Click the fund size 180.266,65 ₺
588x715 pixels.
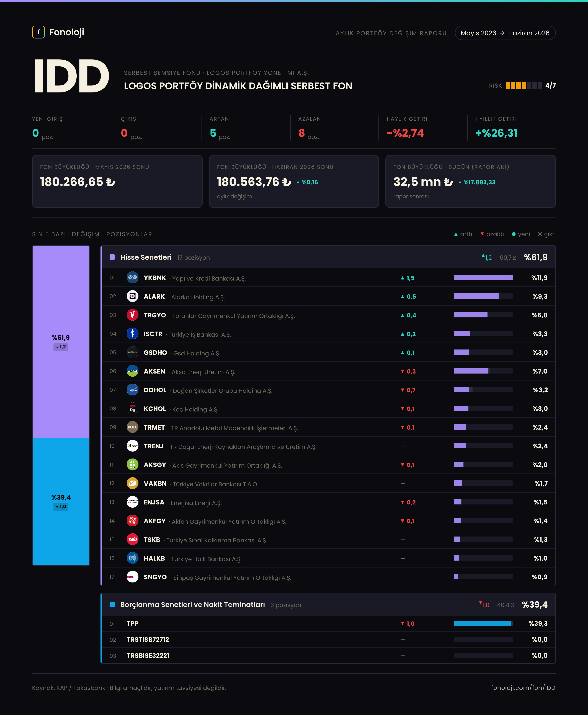tap(78, 182)
